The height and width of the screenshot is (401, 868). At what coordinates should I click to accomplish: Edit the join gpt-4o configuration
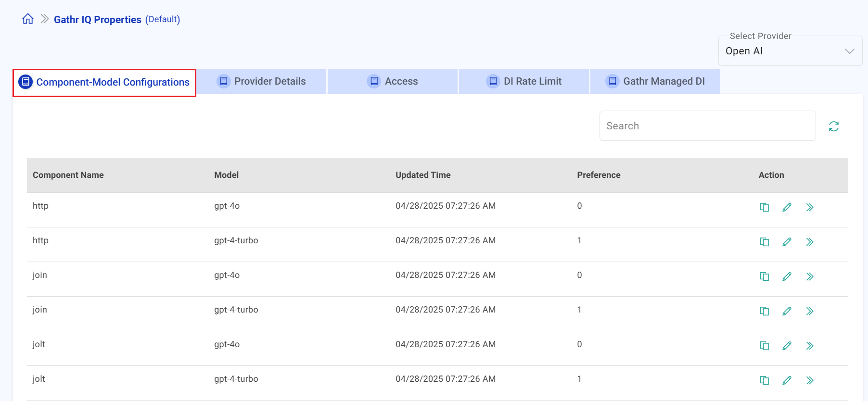[787, 276]
